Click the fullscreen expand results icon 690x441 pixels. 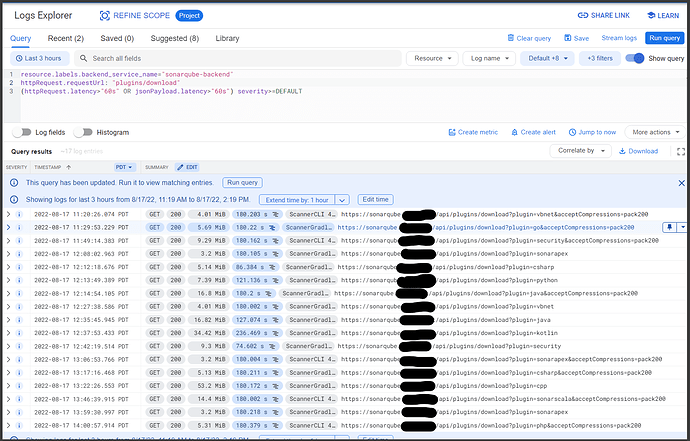[681, 151]
